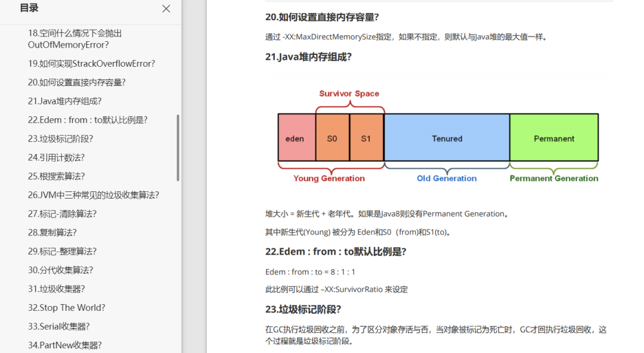This screenshot has height=353, width=644.
Task: Click the paragraph starting 在GC执行垃圾回收之前
Action: (x=436, y=335)
